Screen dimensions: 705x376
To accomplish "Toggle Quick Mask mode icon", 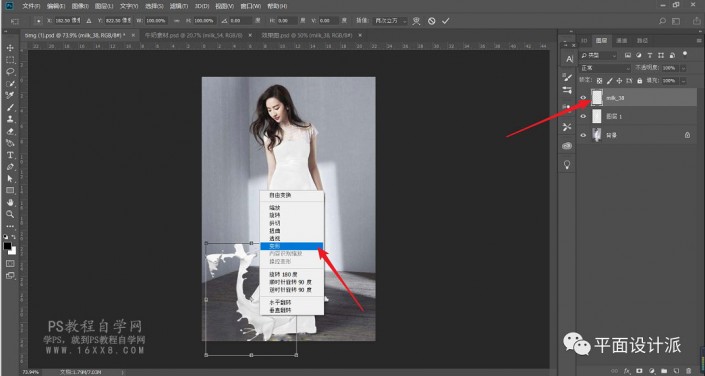I will click(10, 264).
